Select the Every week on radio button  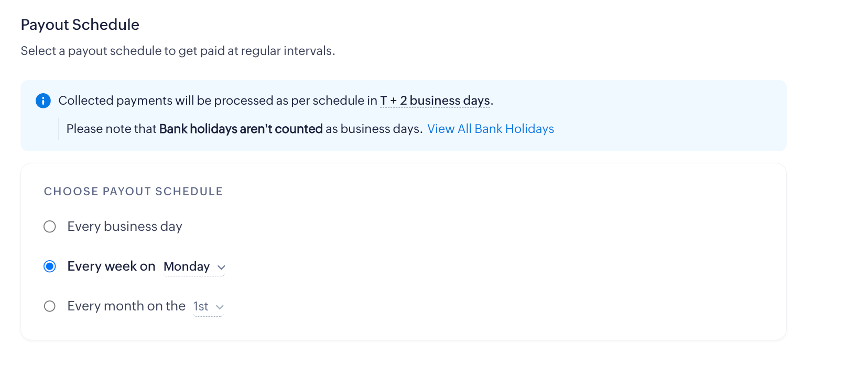pyautogui.click(x=50, y=266)
